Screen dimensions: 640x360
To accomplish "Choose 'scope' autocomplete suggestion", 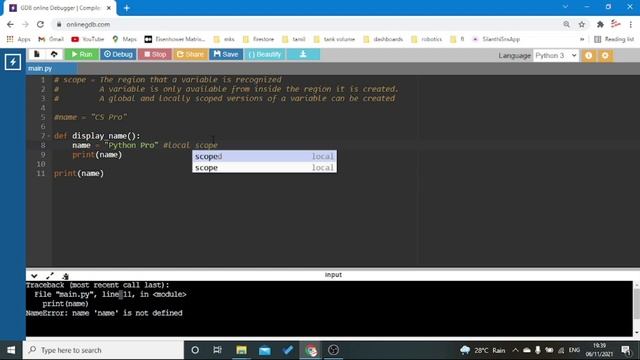I will click(264, 167).
